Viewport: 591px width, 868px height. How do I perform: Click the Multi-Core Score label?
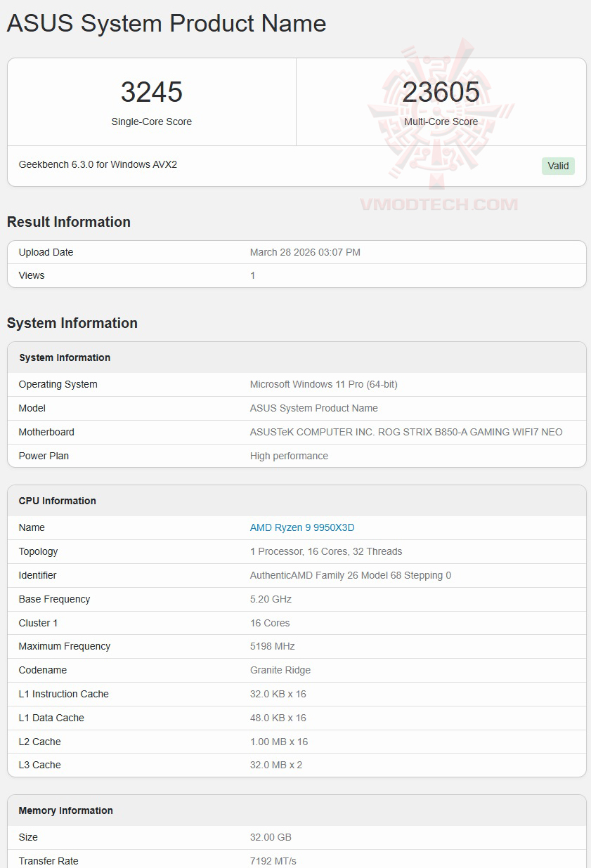coord(441,121)
